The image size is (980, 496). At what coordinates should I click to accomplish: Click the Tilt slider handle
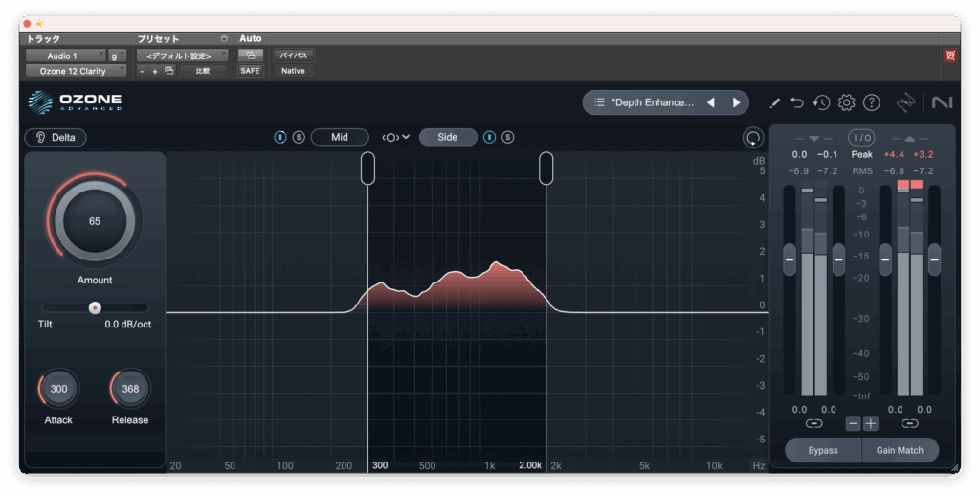pos(95,307)
